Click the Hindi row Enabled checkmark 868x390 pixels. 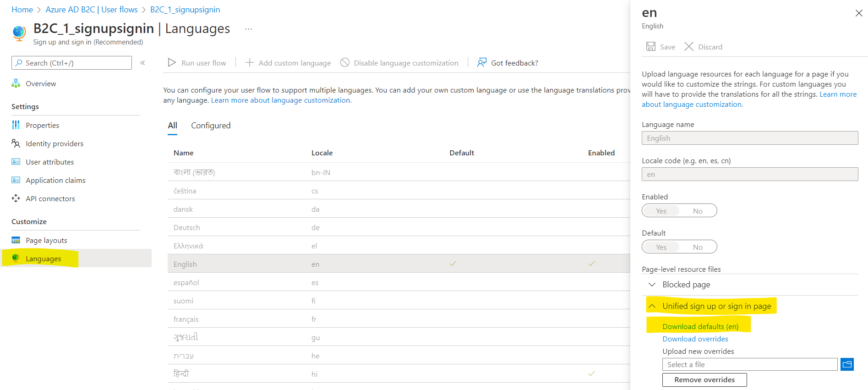click(592, 374)
